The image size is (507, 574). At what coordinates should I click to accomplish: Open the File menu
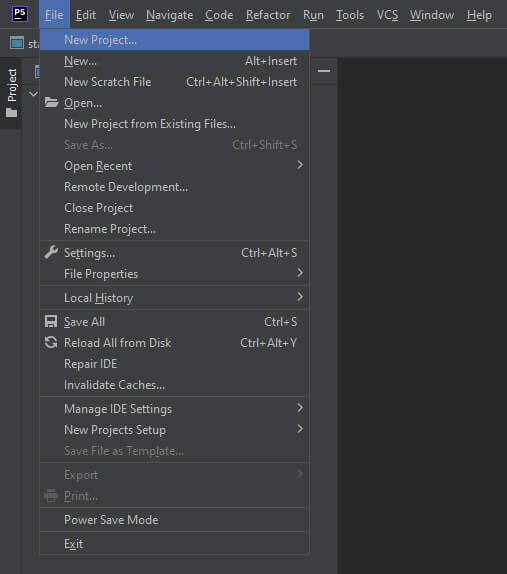(x=54, y=15)
